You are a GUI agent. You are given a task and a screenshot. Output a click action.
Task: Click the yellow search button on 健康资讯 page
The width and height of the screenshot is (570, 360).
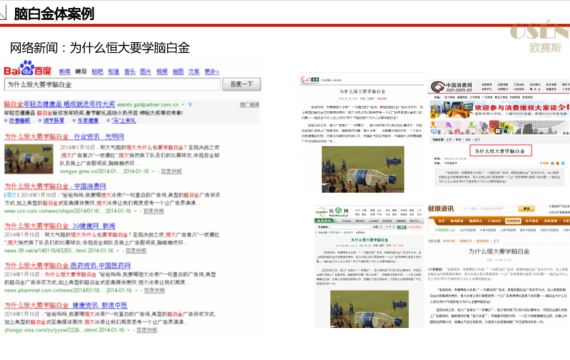(x=526, y=209)
